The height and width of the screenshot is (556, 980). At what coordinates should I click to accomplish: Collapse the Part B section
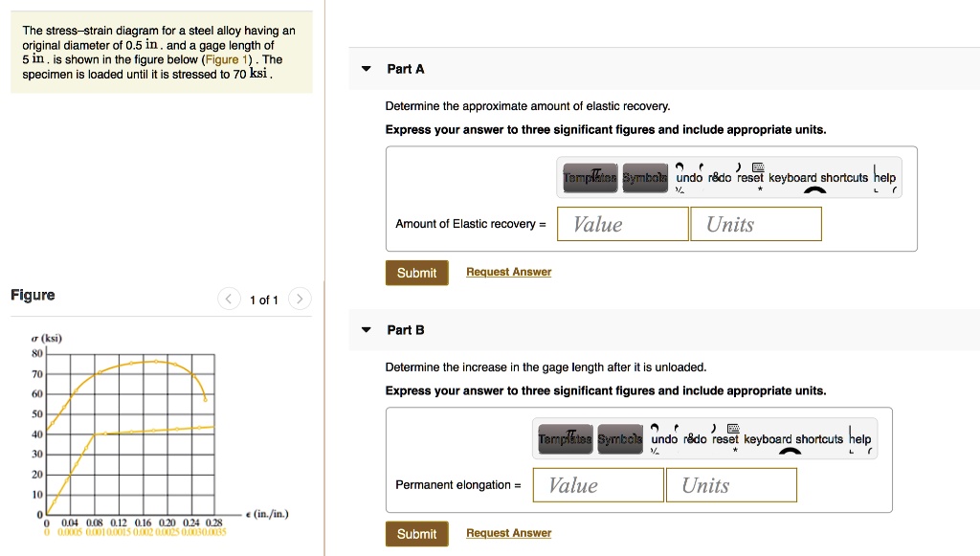pyautogui.click(x=365, y=329)
